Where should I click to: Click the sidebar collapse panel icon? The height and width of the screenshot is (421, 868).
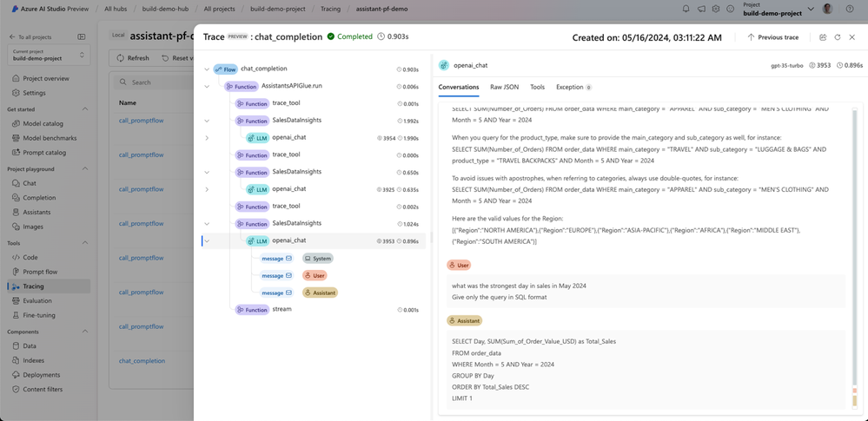click(x=82, y=37)
